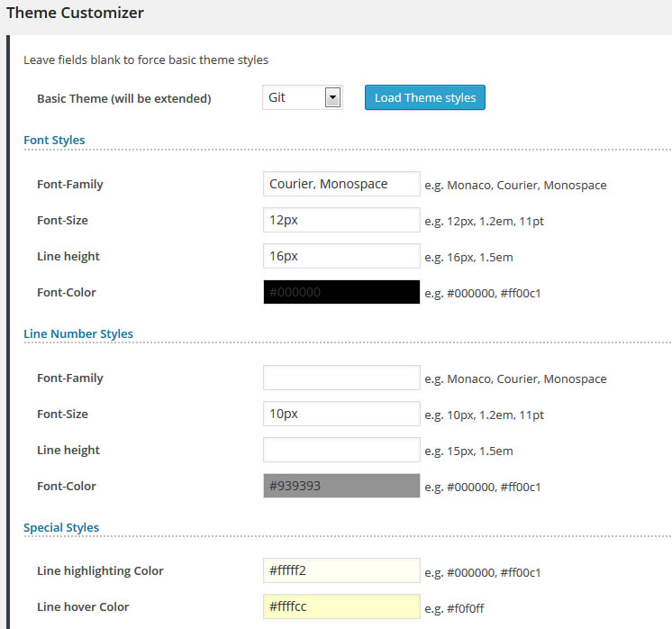Click the Load Theme styles button
The image size is (672, 629).
(424, 97)
